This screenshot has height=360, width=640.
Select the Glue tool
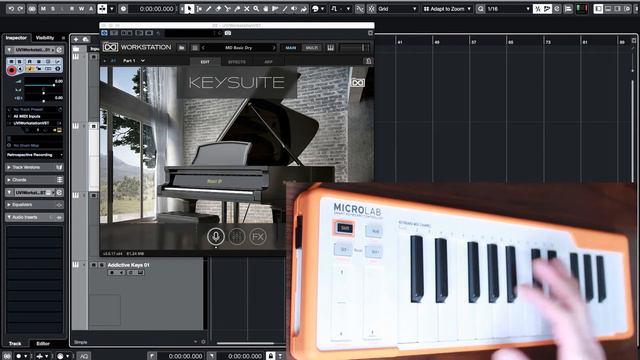pos(237,9)
